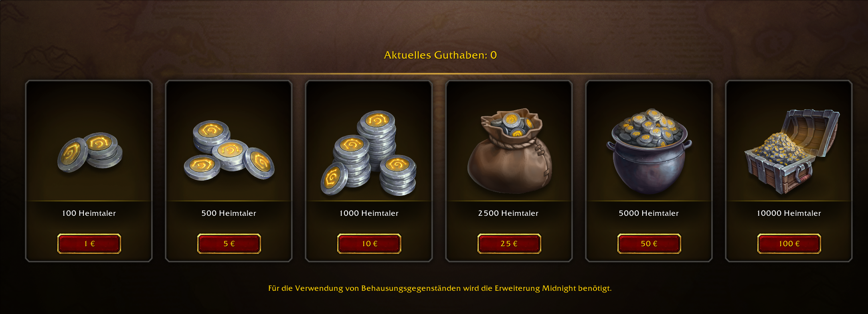Click the small coin pile icon for 100 Heimtaler
Screen dimensions: 868x314
(90, 153)
